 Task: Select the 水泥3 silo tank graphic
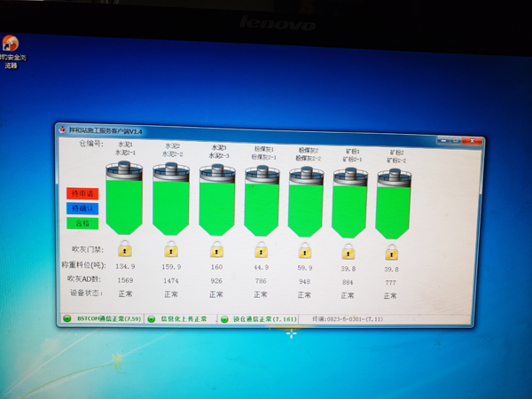[216, 200]
